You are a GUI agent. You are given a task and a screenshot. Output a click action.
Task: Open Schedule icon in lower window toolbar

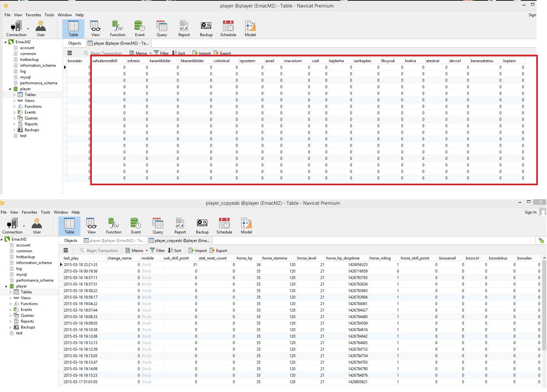point(224,226)
